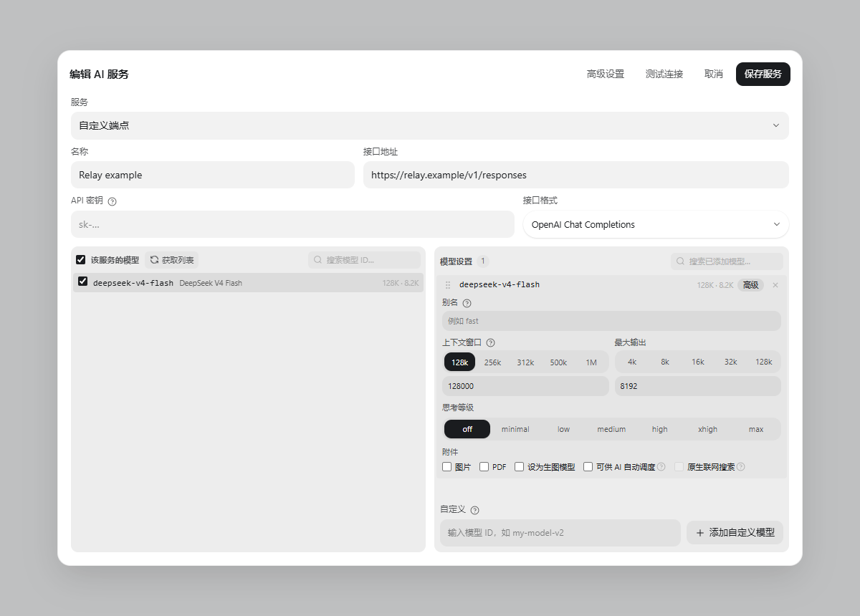860x616 pixels.
Task: Enable the 图片 attachment checkbox
Action: tap(447, 467)
